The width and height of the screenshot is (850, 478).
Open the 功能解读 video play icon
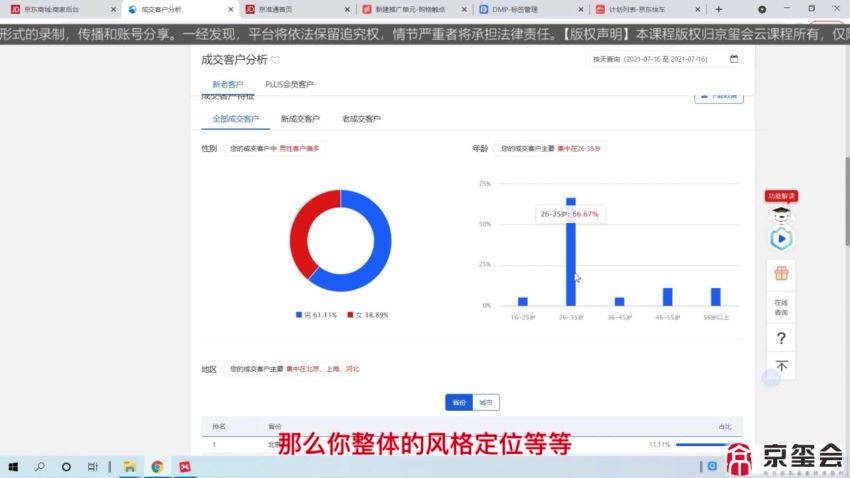(781, 239)
